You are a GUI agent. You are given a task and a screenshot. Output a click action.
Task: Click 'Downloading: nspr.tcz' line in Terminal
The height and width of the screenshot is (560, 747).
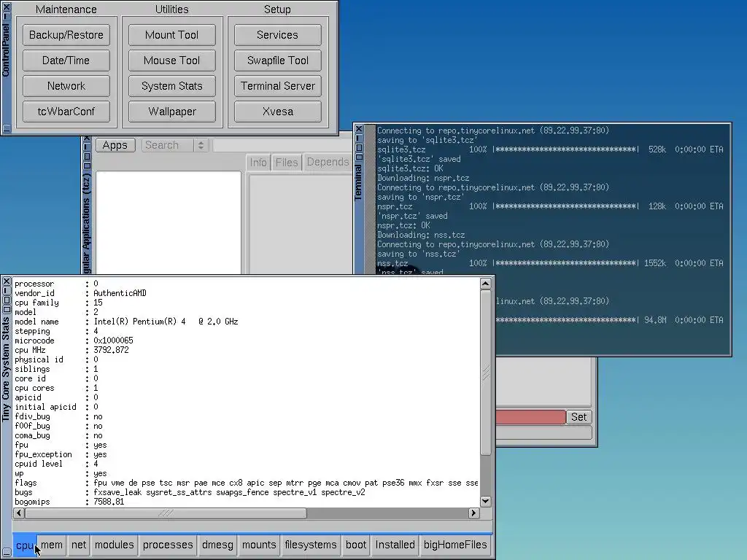point(423,178)
